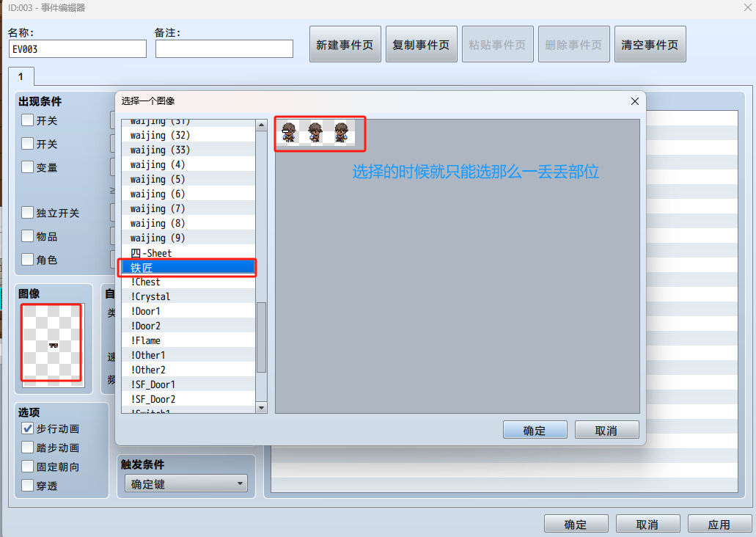Switch to event page tab 1
The width and height of the screenshot is (756, 537).
coord(21,77)
